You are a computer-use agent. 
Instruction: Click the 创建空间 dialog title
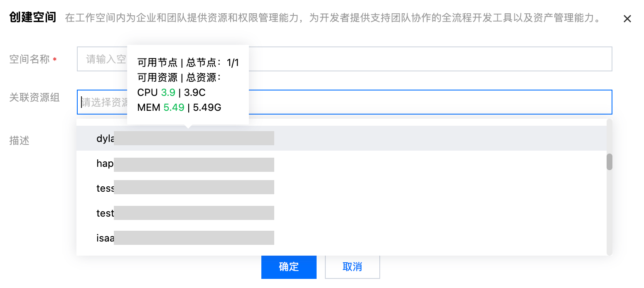click(x=32, y=18)
